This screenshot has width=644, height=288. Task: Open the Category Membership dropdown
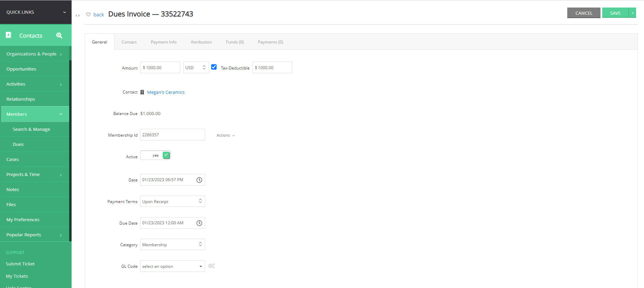(x=173, y=245)
